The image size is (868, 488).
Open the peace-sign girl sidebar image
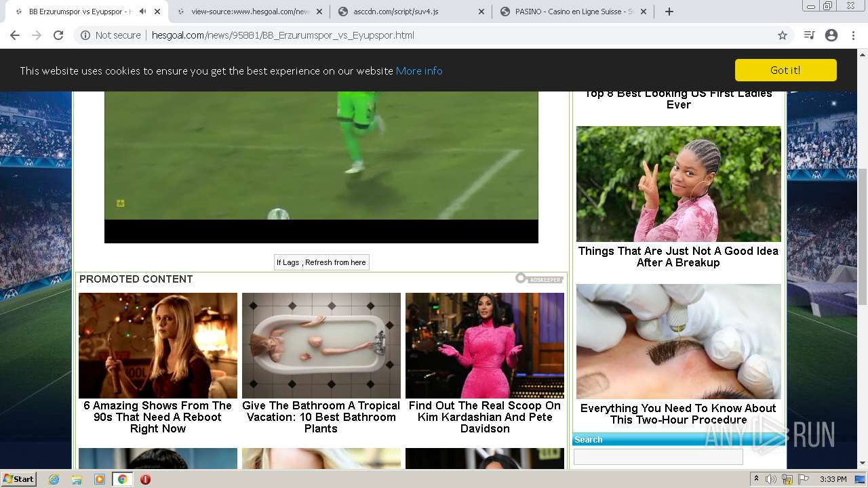(x=679, y=184)
